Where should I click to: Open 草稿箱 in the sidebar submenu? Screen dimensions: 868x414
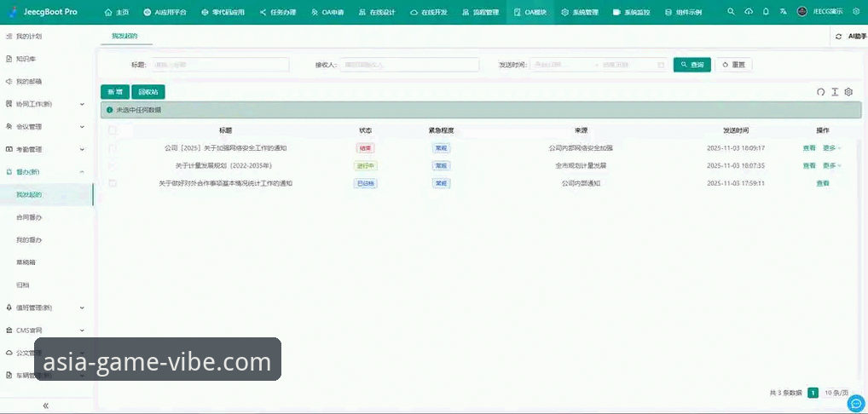[x=26, y=262]
